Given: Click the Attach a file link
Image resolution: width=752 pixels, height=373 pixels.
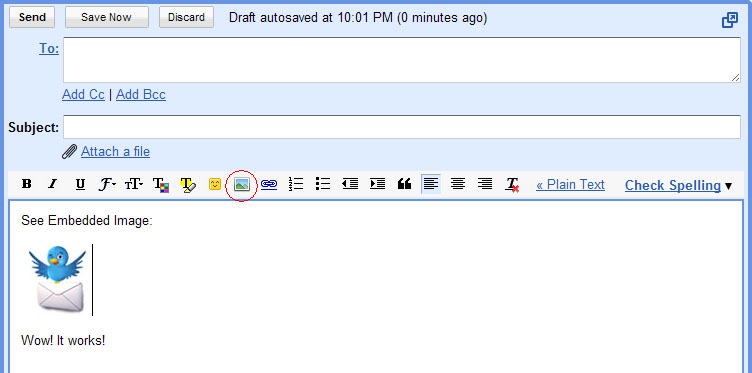Looking at the screenshot, I should [115, 152].
